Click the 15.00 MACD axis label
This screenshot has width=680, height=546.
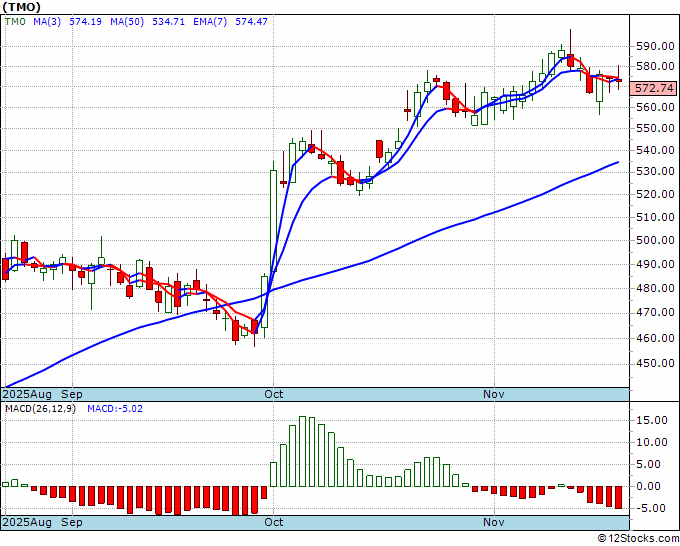(652, 420)
